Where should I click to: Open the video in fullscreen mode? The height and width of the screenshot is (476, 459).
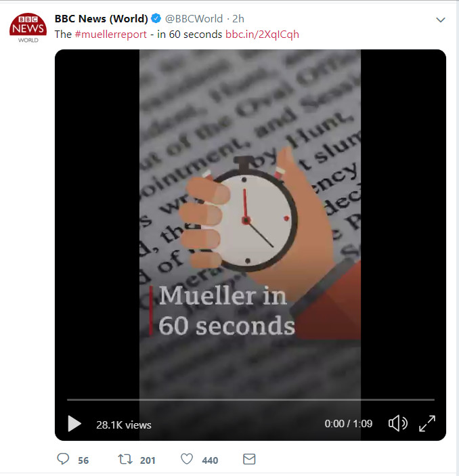point(427,423)
